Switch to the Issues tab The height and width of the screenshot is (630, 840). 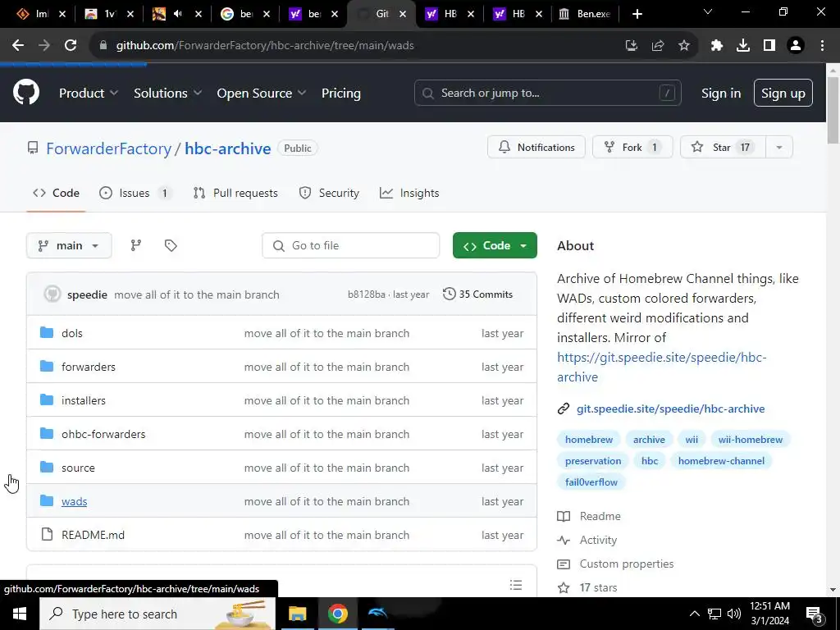(135, 193)
